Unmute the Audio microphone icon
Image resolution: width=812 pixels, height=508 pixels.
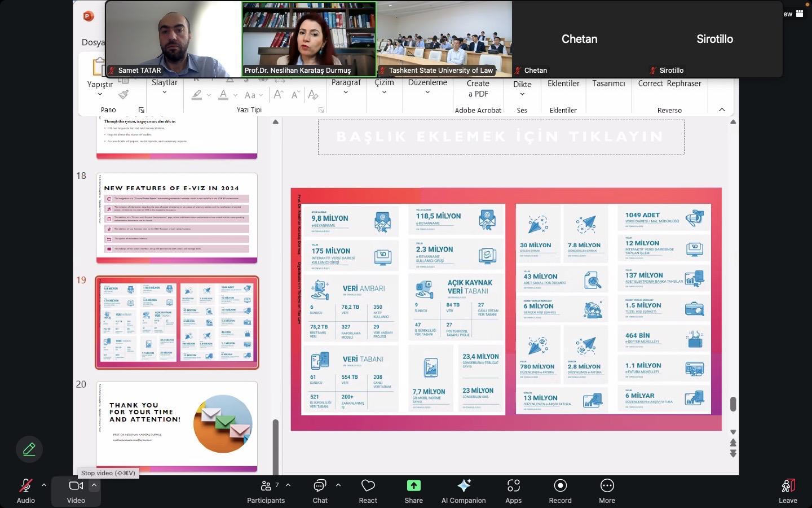25,486
